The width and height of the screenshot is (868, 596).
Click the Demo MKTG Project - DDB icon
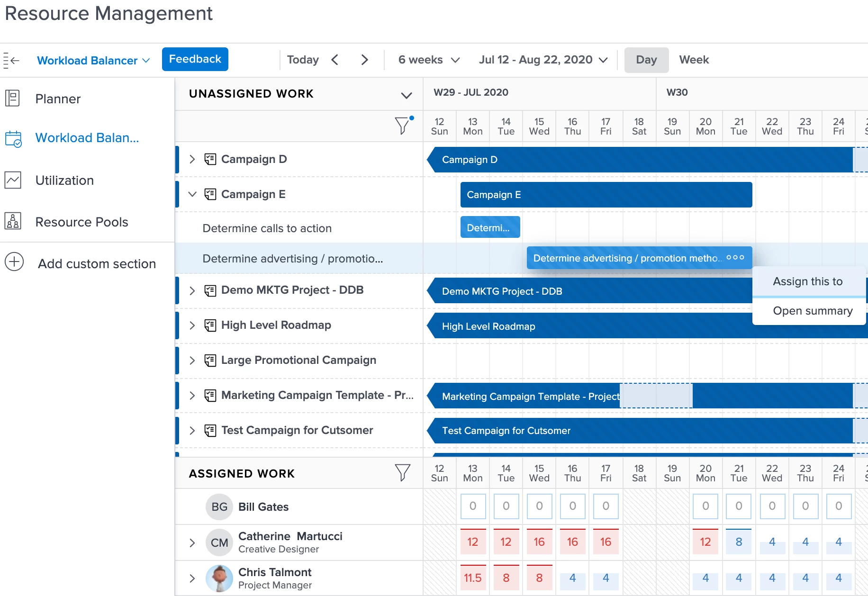[210, 290]
